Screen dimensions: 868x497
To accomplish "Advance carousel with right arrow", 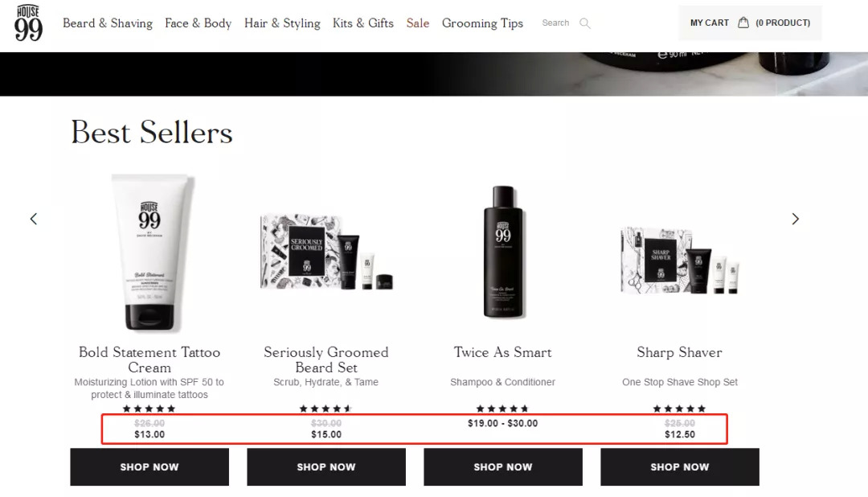I will (x=796, y=219).
